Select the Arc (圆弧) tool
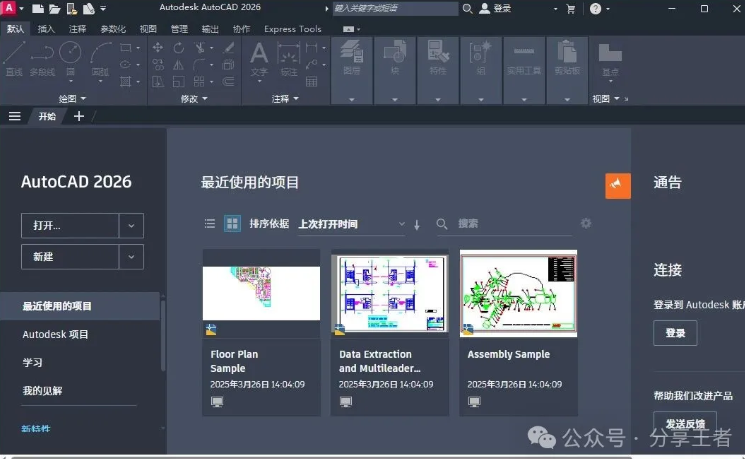 [100, 59]
